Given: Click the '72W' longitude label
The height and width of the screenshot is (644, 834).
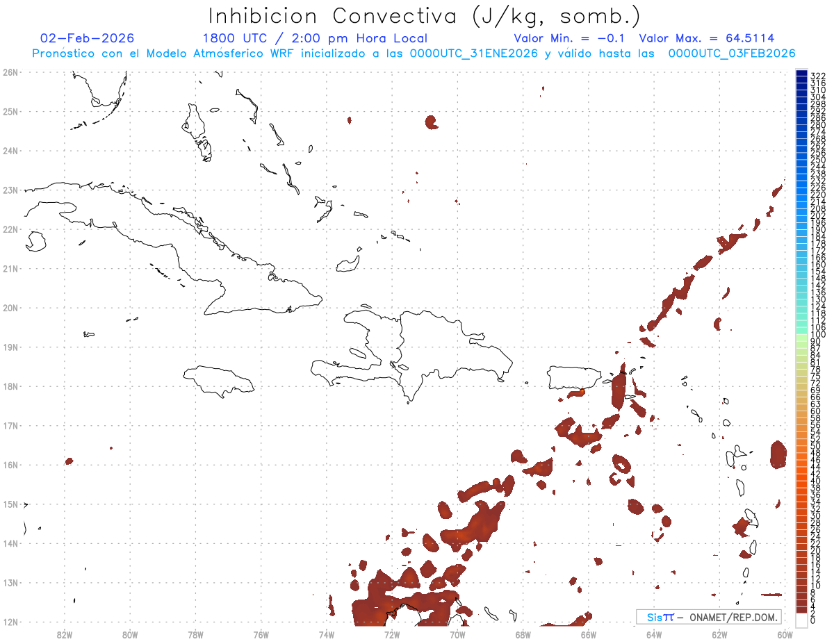Looking at the screenshot, I should [x=392, y=634].
